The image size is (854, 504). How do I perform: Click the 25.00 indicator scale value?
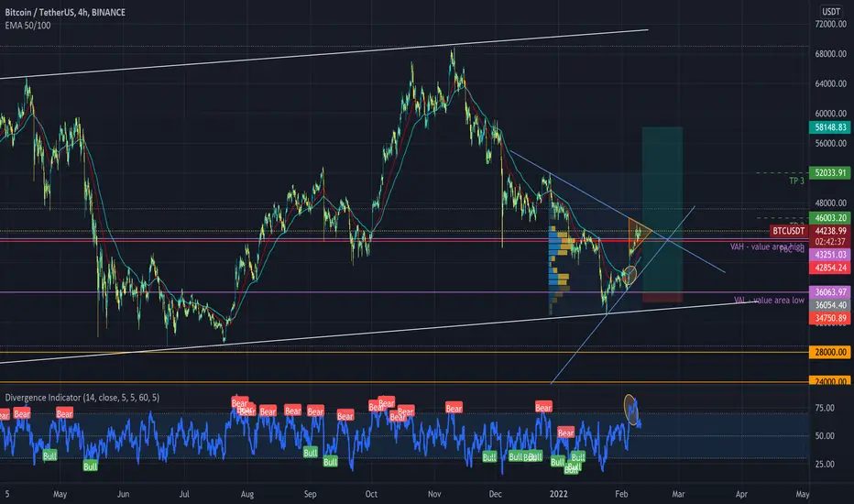[824, 465]
